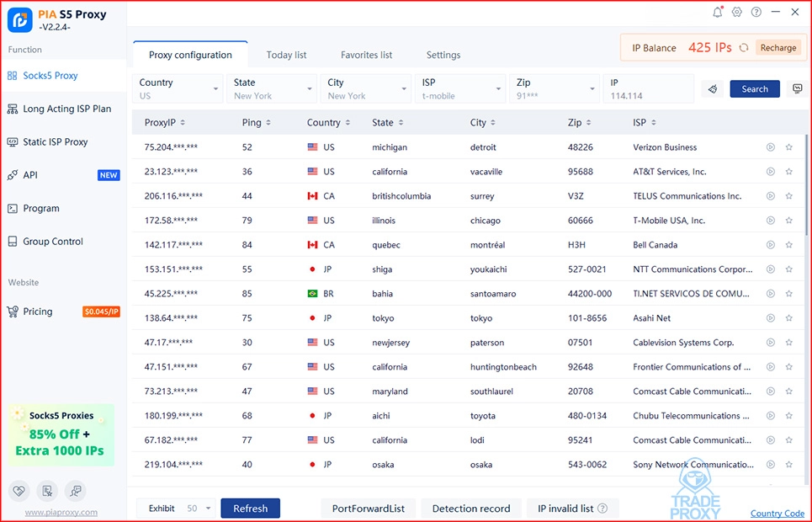Click the heart handshake icon at sidebar bottom
This screenshot has height=522, width=812.
tap(19, 490)
